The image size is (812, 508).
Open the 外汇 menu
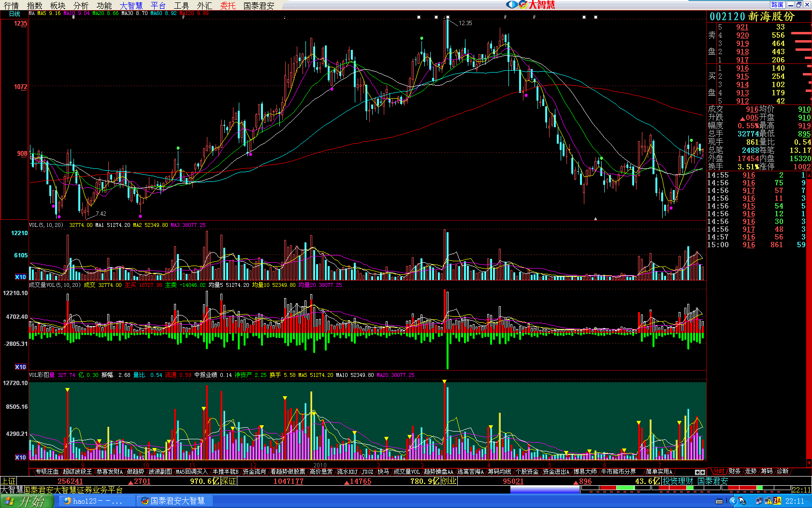click(204, 5)
